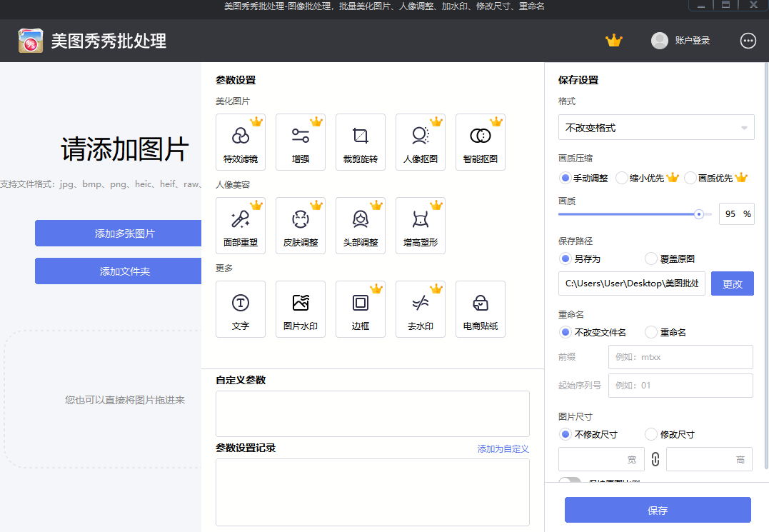Select the 图片水印 image watermark tool
The width and height of the screenshot is (769, 532).
tap(301, 308)
